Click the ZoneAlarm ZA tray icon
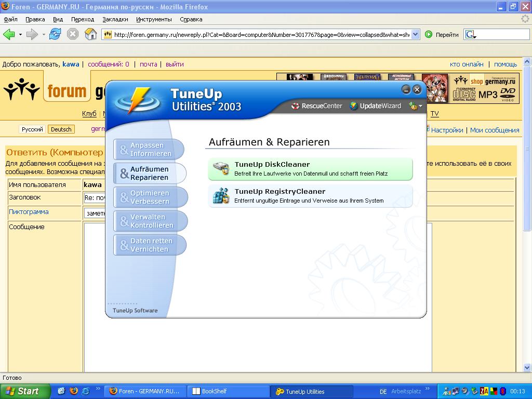Viewport: 532px width, 399px height. pos(484,392)
